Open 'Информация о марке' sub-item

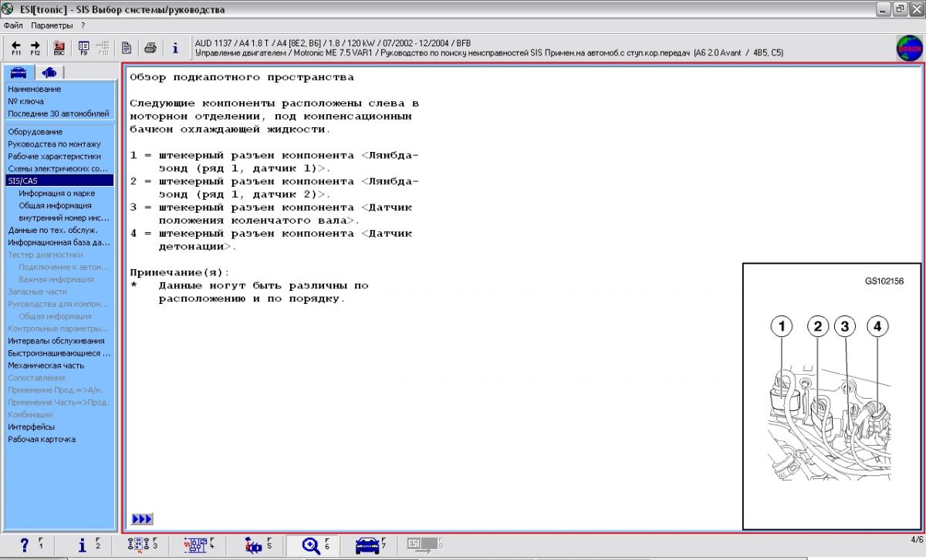coord(59,193)
